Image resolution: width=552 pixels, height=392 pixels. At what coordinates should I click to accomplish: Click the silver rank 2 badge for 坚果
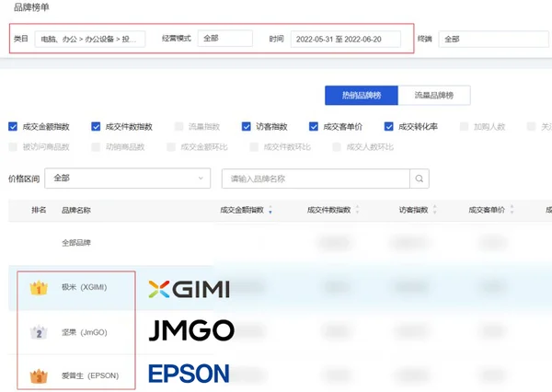tap(39, 332)
